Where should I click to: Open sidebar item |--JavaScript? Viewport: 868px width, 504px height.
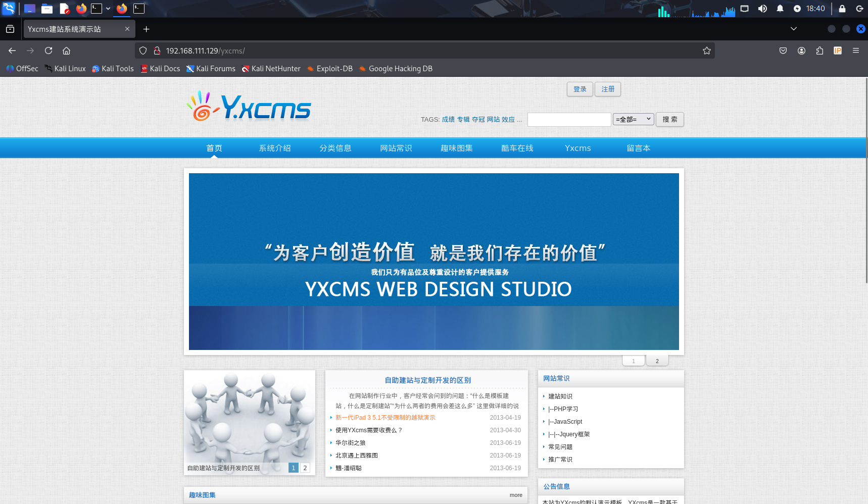565,422
